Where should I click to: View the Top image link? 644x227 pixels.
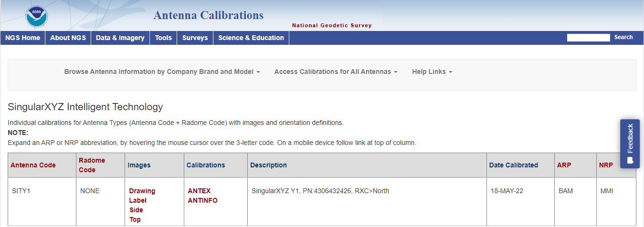click(135, 219)
